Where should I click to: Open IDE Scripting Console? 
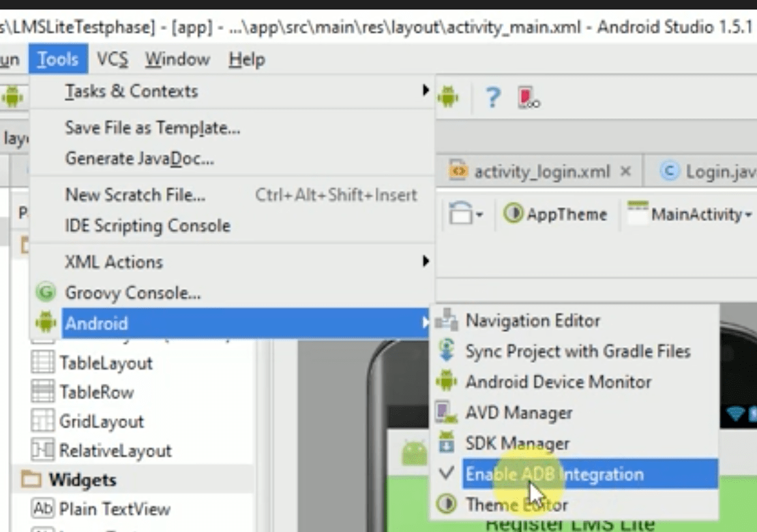click(232, 226)
